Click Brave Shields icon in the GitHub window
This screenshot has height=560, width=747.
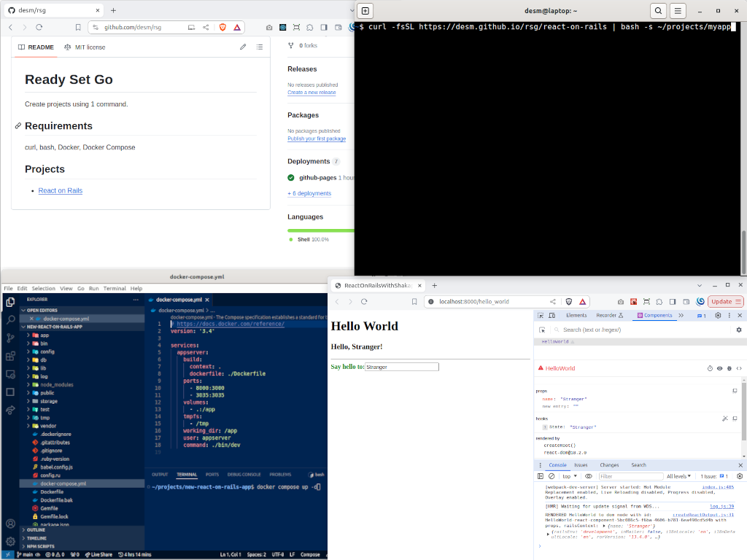(222, 27)
